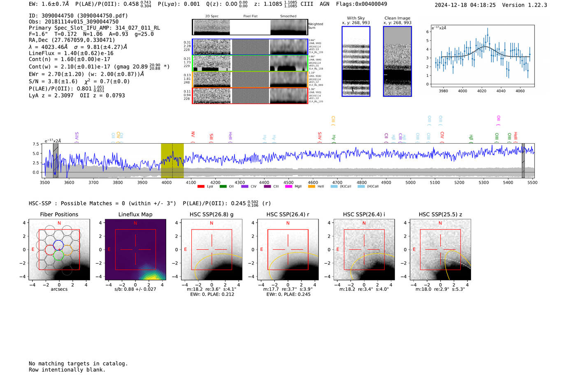View the HSC SSP r-band cutout
The height and width of the screenshot is (392, 576).
pyautogui.click(x=288, y=250)
